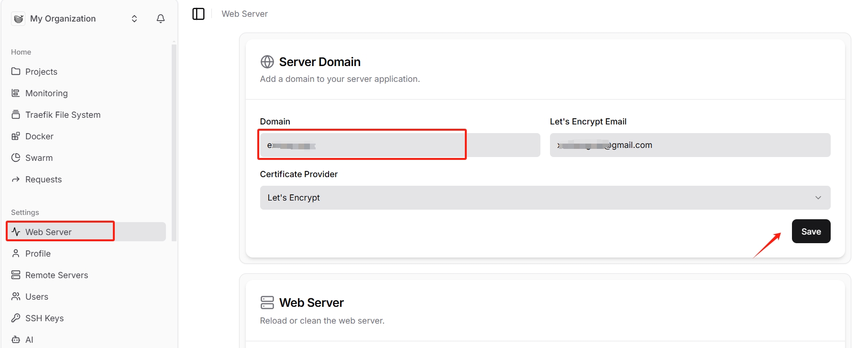The width and height of the screenshot is (868, 348).
Task: Focus the Domain input field
Action: point(399,145)
